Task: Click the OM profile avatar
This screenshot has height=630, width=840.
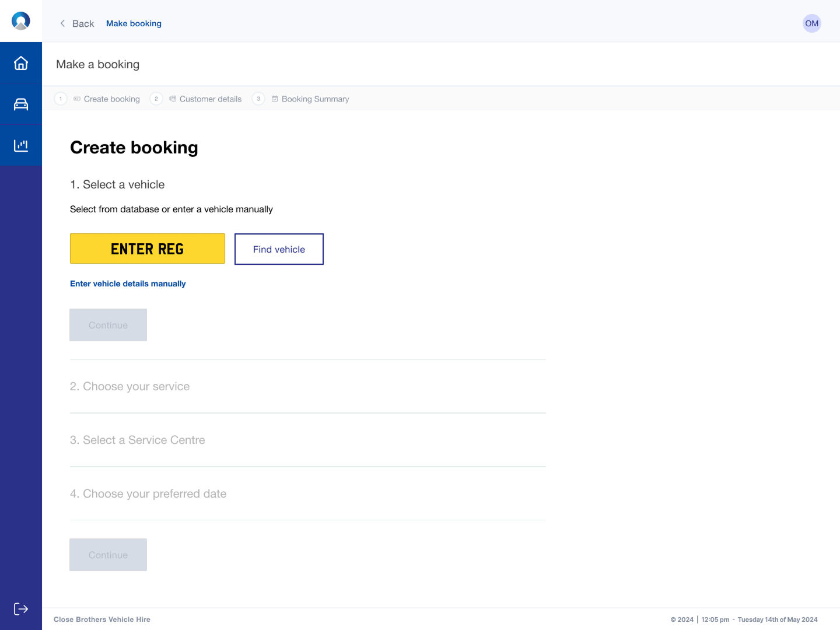Action: coord(811,23)
